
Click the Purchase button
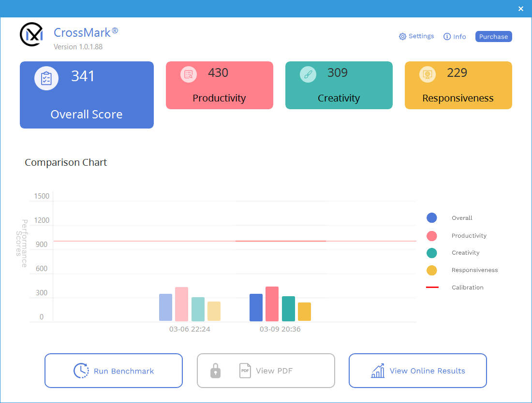493,37
